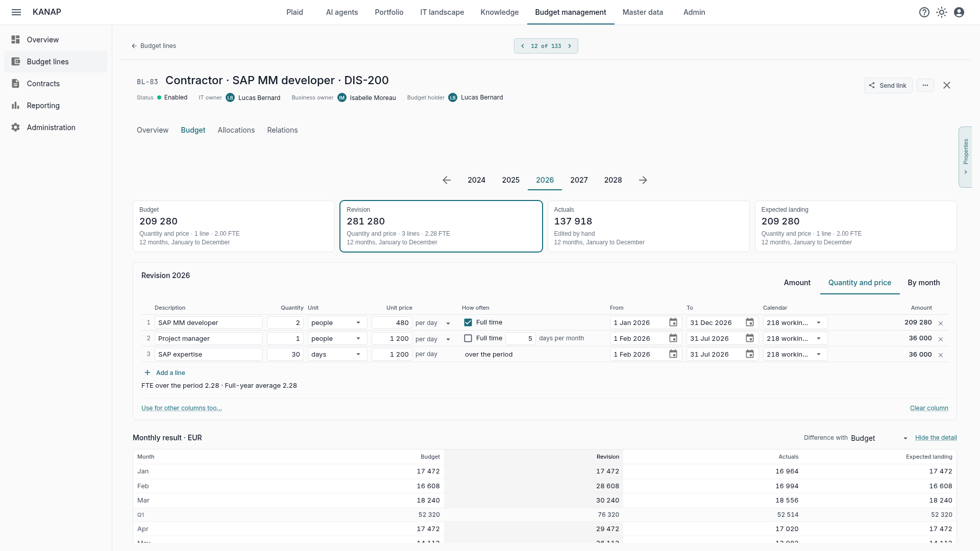
Task: Check Full time for Project manager
Action: point(468,338)
